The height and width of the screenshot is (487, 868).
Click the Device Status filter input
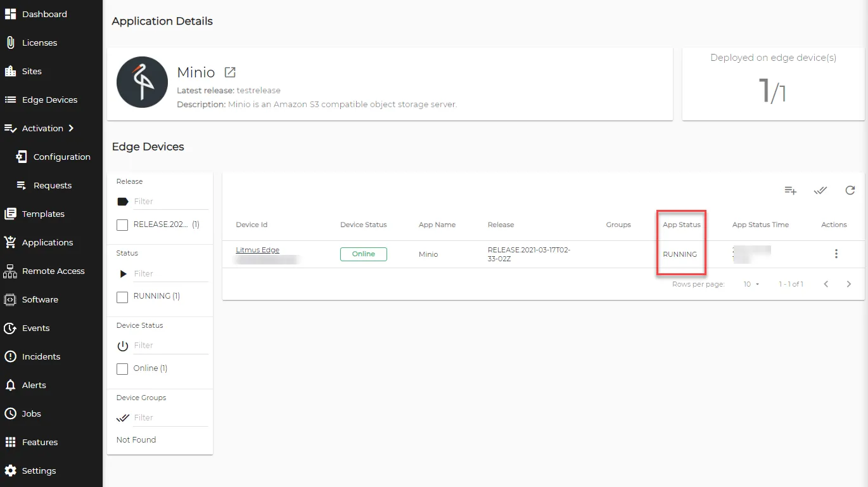click(170, 346)
